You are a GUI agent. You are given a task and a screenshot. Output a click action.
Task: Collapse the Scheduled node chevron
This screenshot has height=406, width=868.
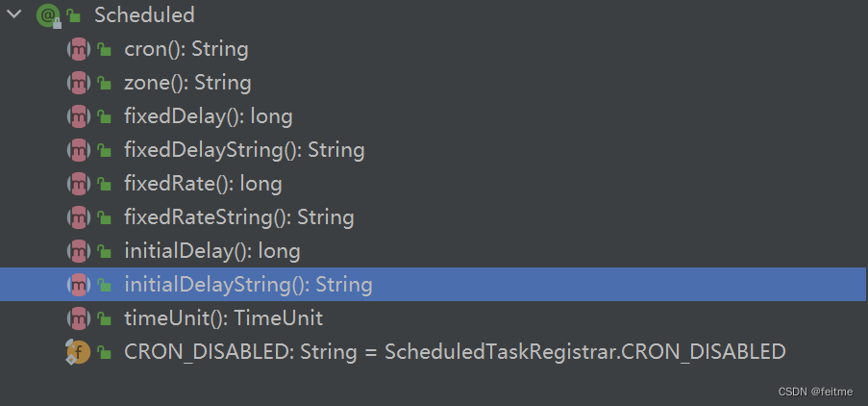click(13, 14)
